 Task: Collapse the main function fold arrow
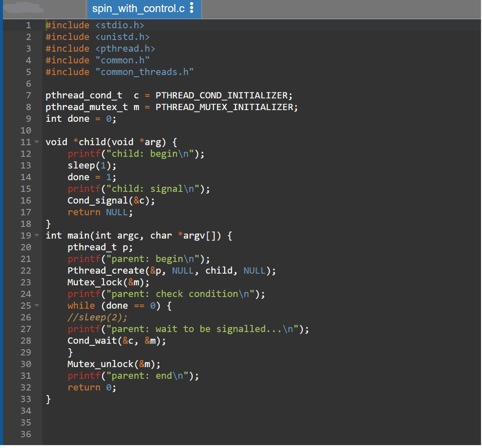36,235
